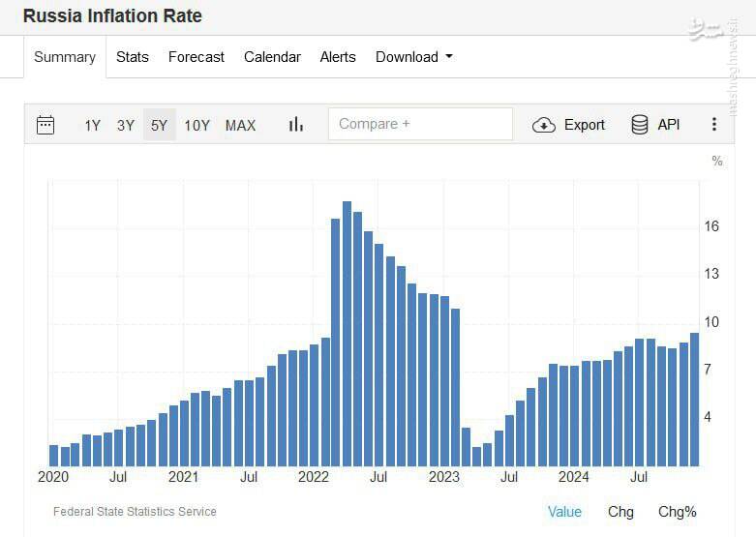This screenshot has width=756, height=537.
Task: Click the Compare + input field
Action: coord(420,124)
